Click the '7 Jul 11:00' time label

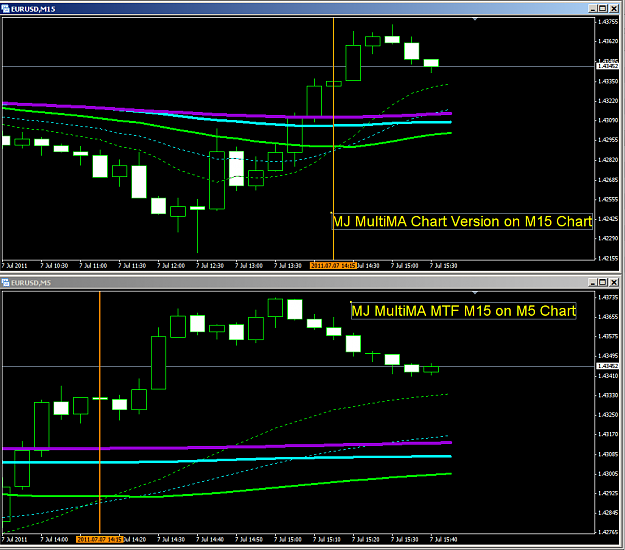point(93,265)
